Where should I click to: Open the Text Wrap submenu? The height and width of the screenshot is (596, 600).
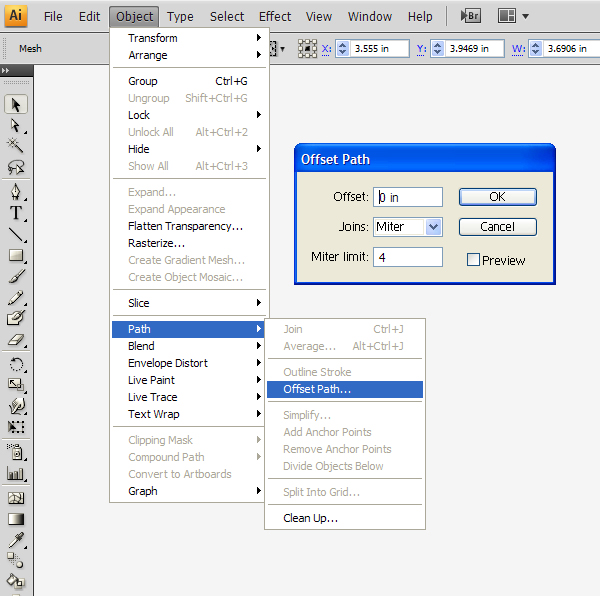pos(189,414)
